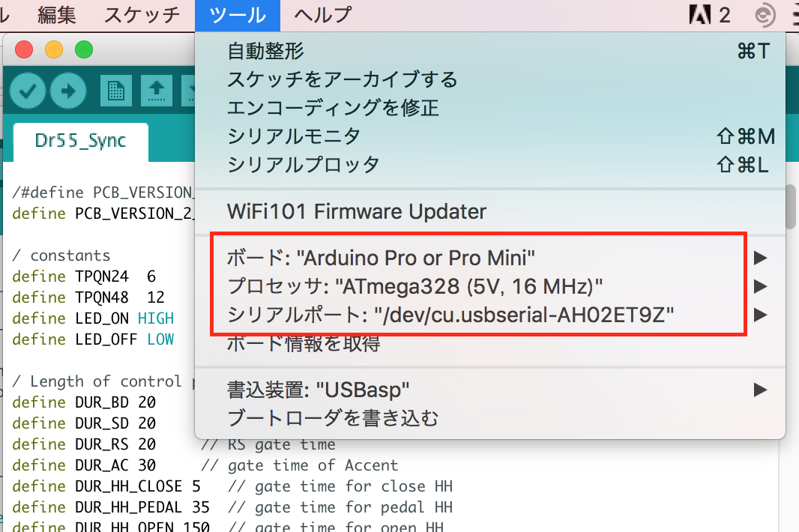The image size is (799, 532).
Task: Click the define PCB_VERSION_2 line
Action: tap(103, 214)
